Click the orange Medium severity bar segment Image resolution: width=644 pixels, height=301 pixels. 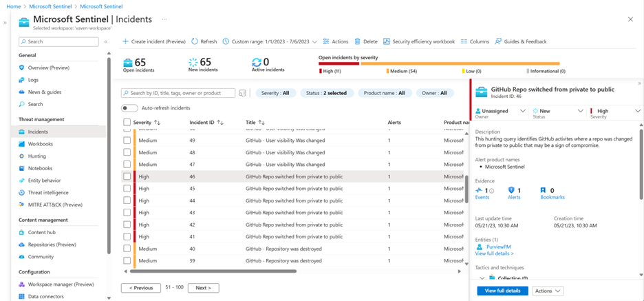coord(460,64)
